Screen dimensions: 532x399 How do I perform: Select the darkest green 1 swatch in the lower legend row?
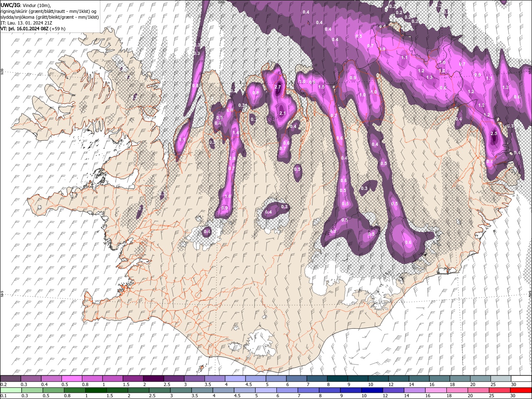click(96, 390)
